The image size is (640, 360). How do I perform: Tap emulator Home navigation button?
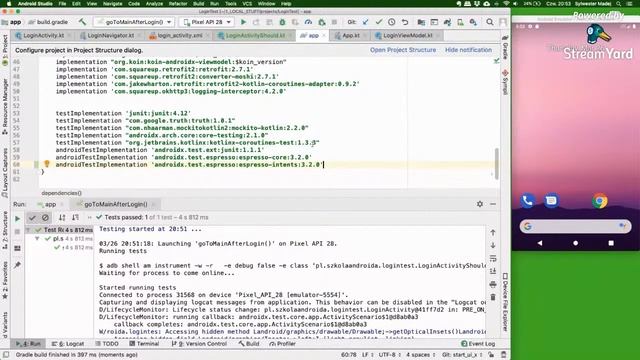(x=576, y=243)
